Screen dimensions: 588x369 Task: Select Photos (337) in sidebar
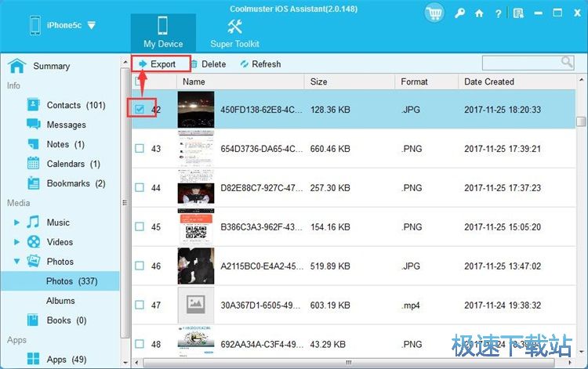click(60, 281)
